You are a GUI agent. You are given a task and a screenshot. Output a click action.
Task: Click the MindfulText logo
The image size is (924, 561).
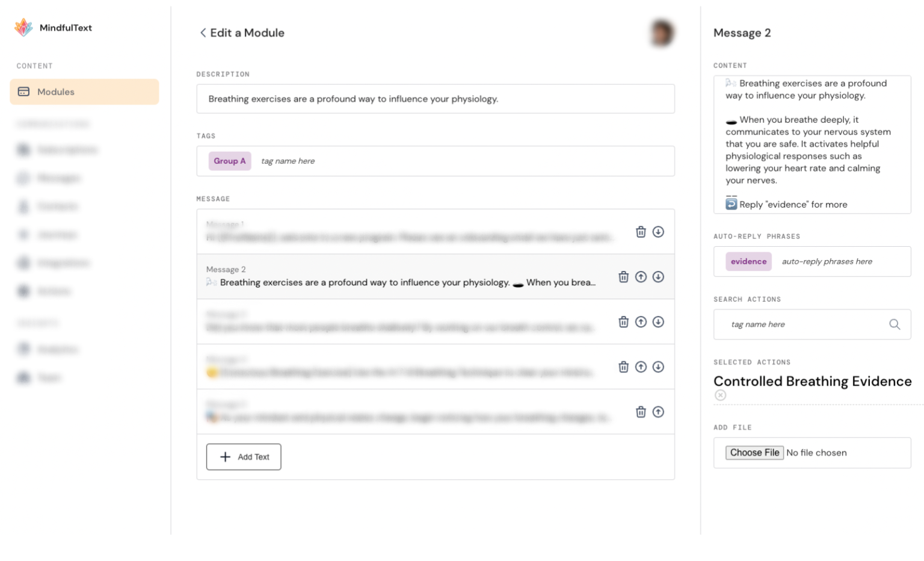point(53,27)
